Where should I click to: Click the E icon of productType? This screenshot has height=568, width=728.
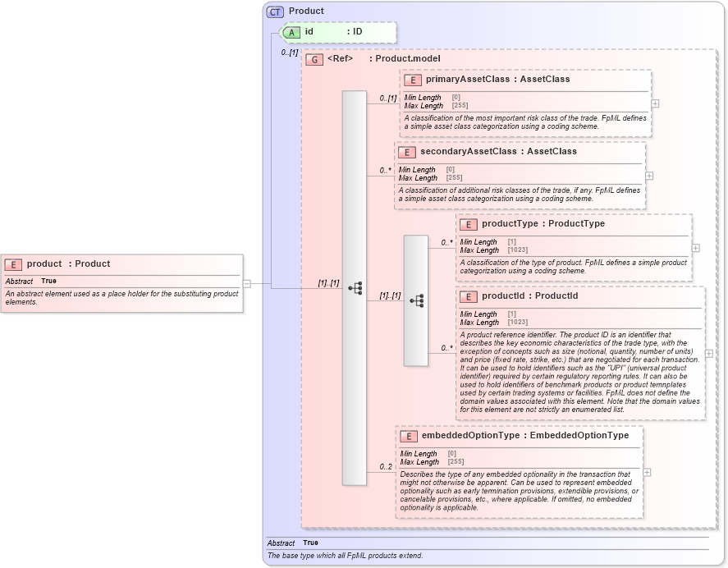pyautogui.click(x=467, y=223)
